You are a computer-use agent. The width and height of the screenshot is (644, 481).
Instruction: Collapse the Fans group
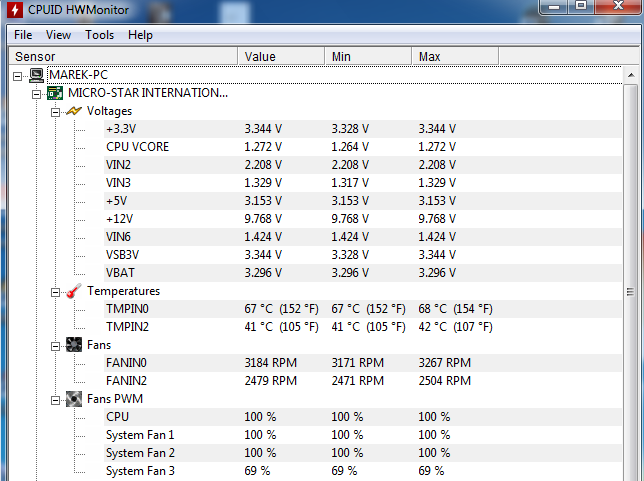coord(55,346)
